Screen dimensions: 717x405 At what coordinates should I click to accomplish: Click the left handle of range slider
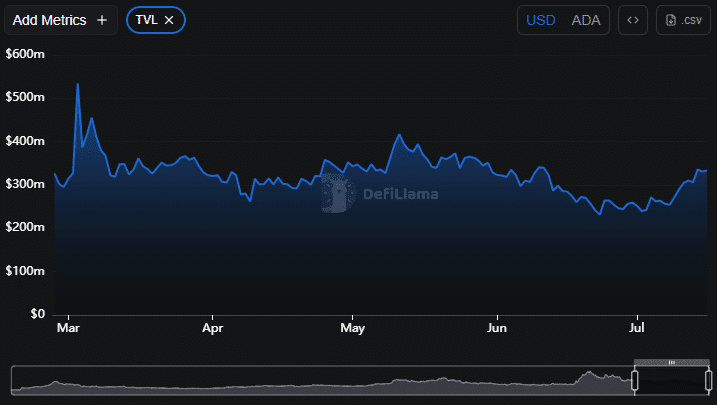[x=635, y=380]
